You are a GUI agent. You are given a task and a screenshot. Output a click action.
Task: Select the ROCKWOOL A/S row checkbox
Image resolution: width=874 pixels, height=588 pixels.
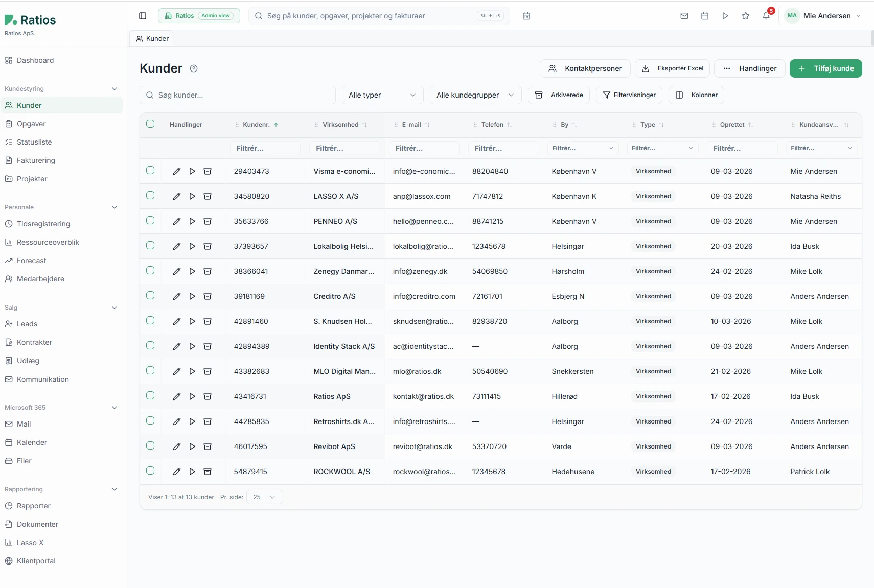[150, 471]
